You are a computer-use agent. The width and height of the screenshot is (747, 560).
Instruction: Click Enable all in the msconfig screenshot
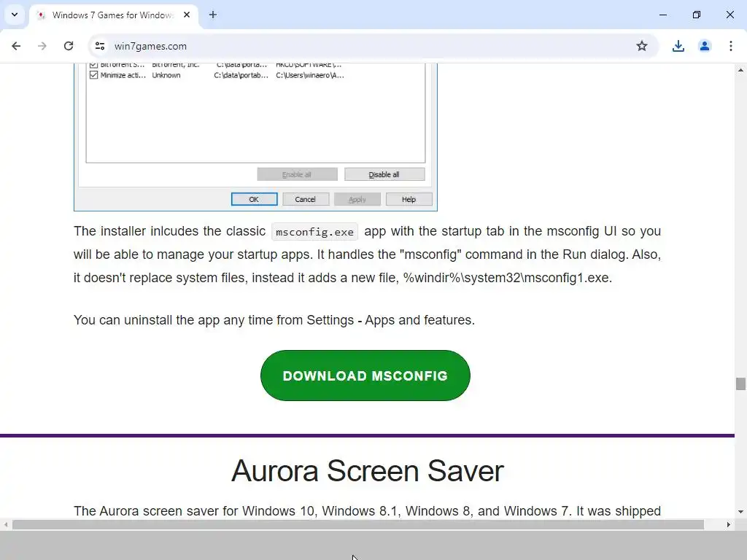[x=298, y=174]
